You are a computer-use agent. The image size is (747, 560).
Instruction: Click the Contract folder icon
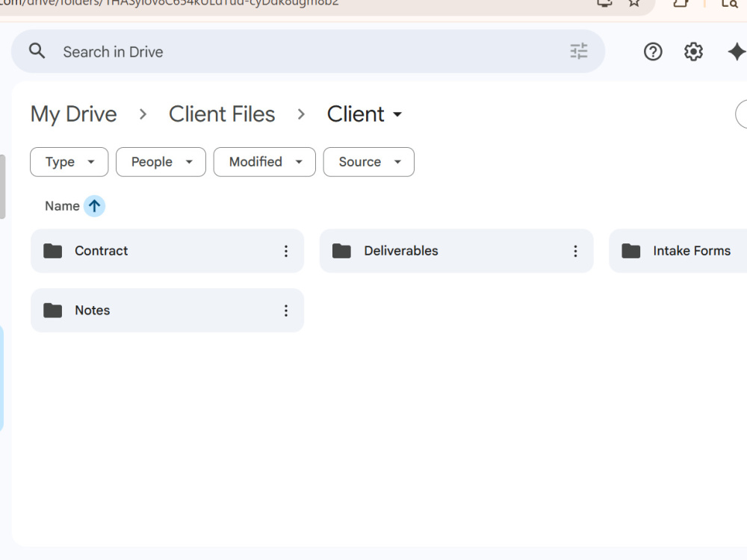pyautogui.click(x=52, y=251)
